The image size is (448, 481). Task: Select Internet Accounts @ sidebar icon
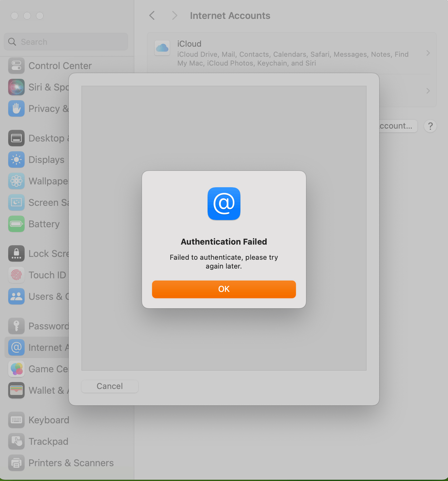click(x=16, y=347)
